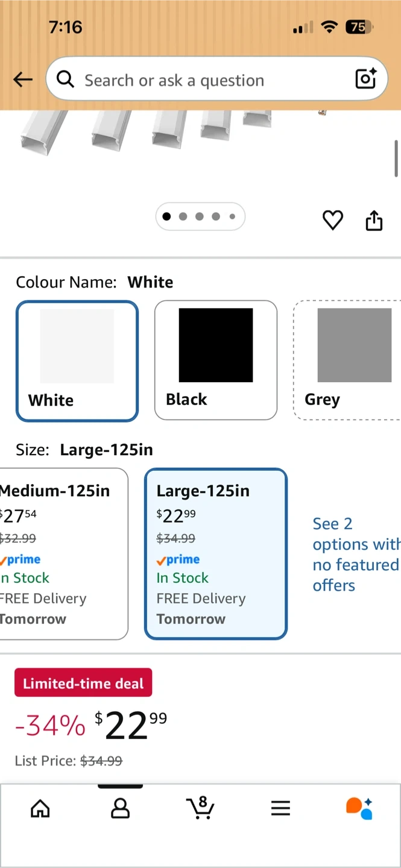Tap the Limited-time deal badge
This screenshot has width=401, height=868.
click(83, 684)
